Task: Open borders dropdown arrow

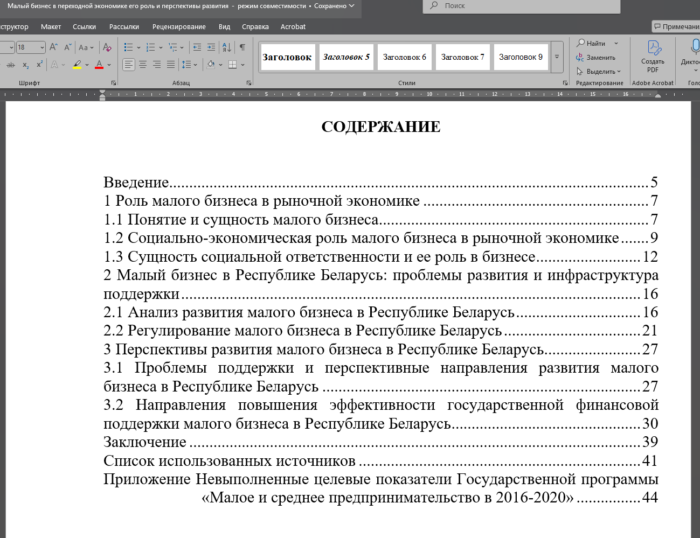Action: point(242,65)
